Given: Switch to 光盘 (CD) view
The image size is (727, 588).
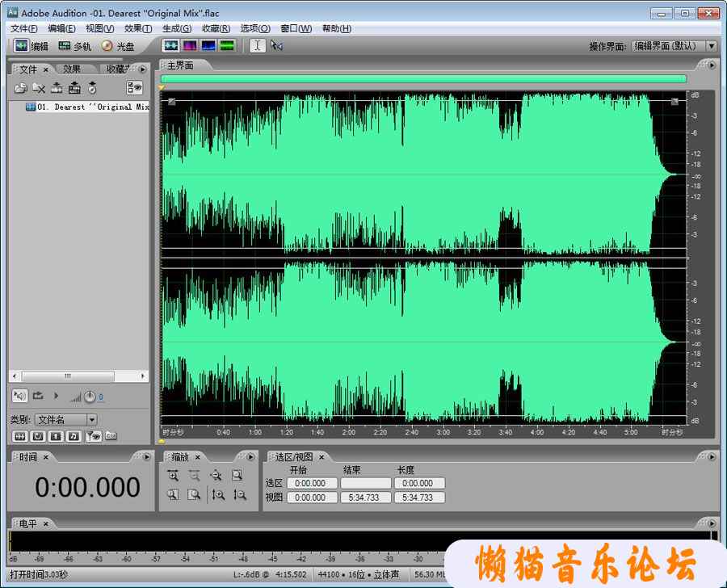Looking at the screenshot, I should [118, 46].
